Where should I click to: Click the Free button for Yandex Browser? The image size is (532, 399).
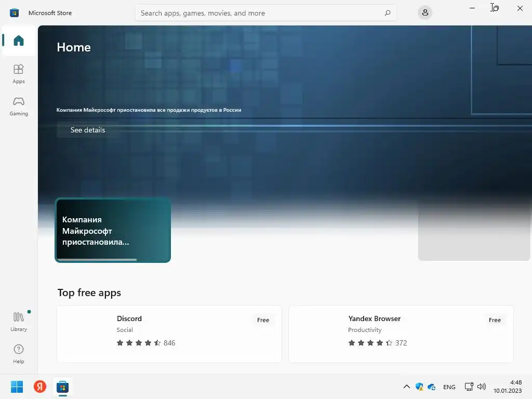495,320
